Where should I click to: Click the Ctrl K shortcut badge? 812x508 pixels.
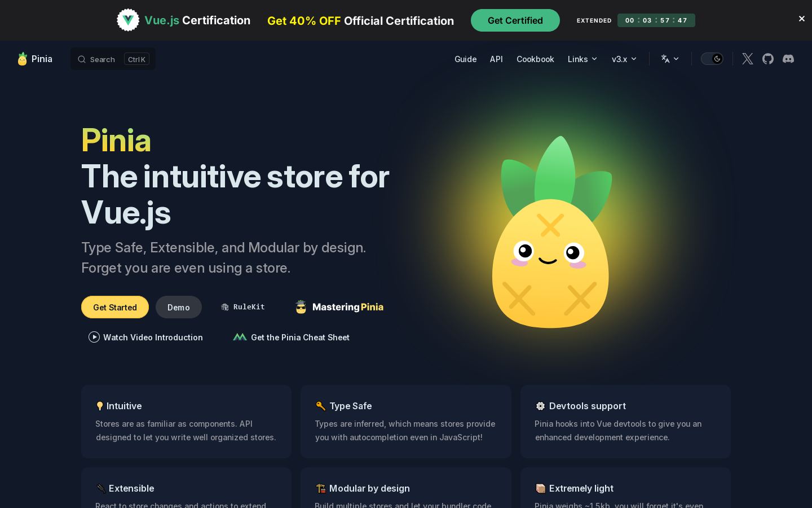point(136,59)
